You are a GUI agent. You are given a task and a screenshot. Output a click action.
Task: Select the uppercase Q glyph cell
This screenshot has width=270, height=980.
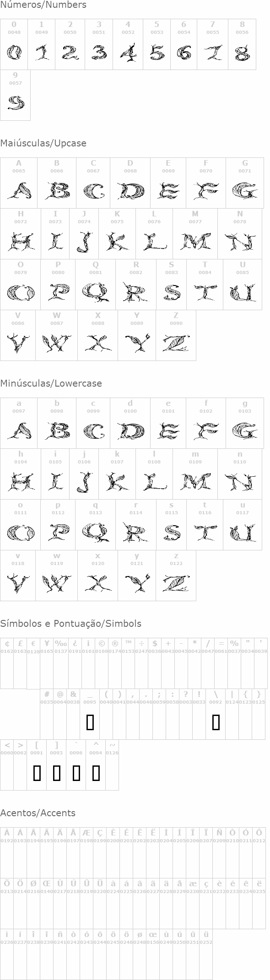[x=96, y=285]
